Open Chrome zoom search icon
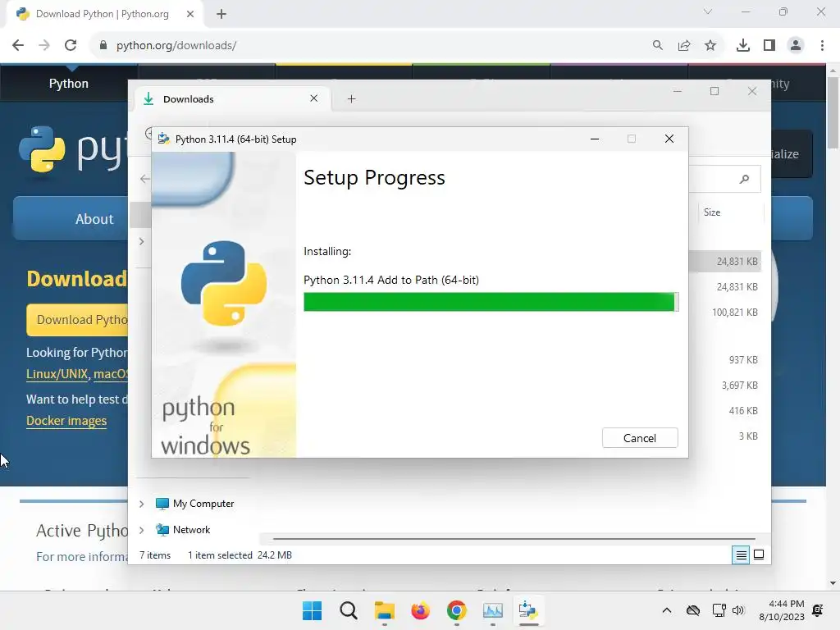Image resolution: width=840 pixels, height=630 pixels. click(x=657, y=45)
